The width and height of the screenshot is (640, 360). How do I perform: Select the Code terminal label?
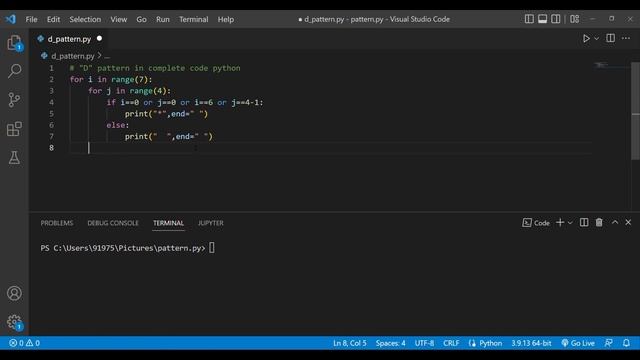pyautogui.click(x=536, y=222)
